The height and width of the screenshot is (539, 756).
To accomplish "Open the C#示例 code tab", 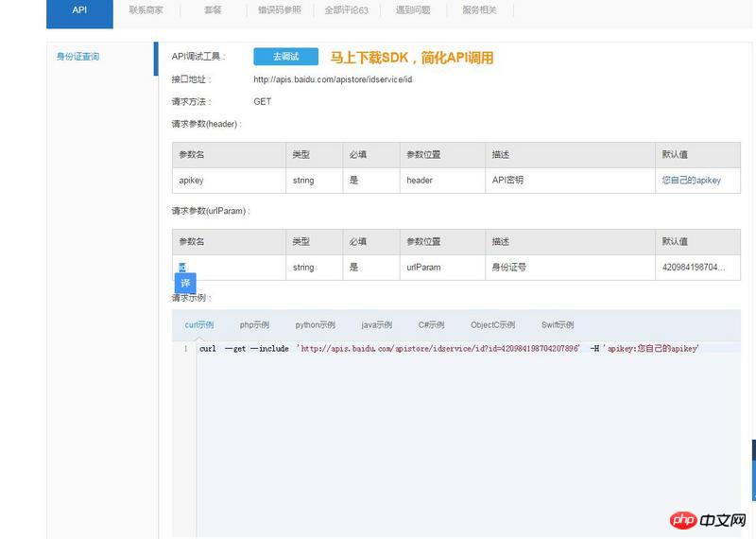I will pyautogui.click(x=431, y=324).
